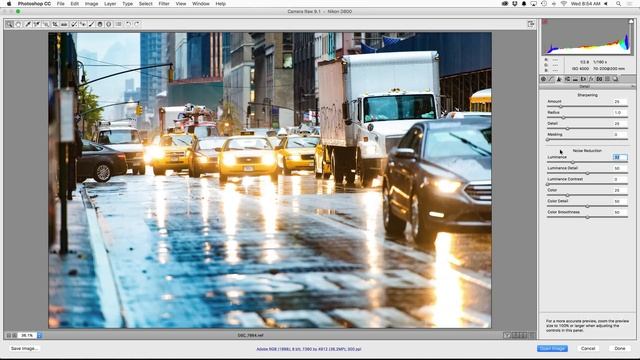Open the HSL / Grayscale panel tab

point(567,79)
